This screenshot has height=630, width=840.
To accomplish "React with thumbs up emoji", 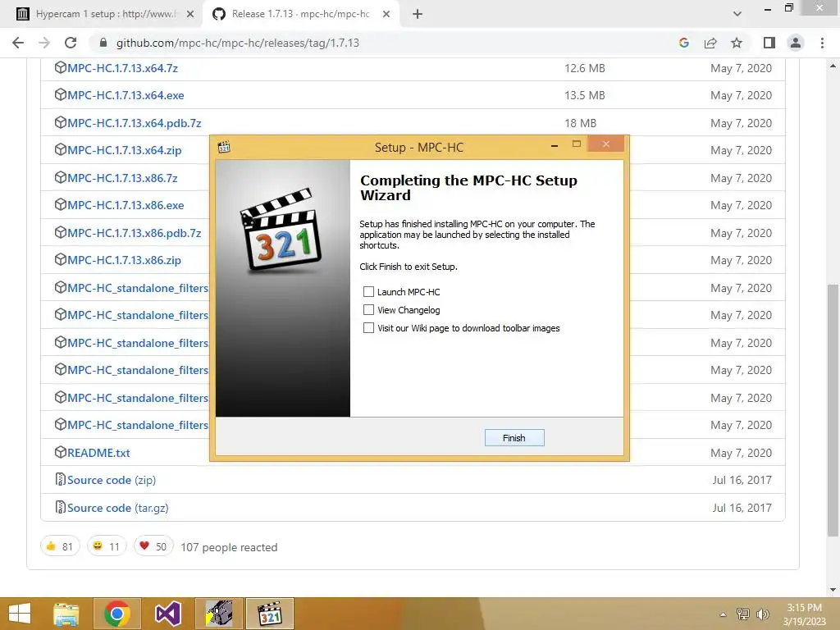I will (60, 546).
